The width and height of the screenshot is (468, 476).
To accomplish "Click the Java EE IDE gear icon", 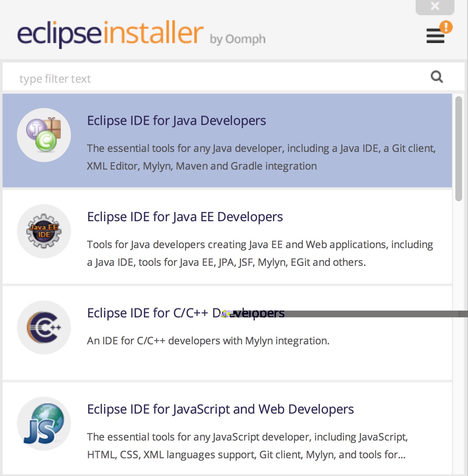I will 44,231.
